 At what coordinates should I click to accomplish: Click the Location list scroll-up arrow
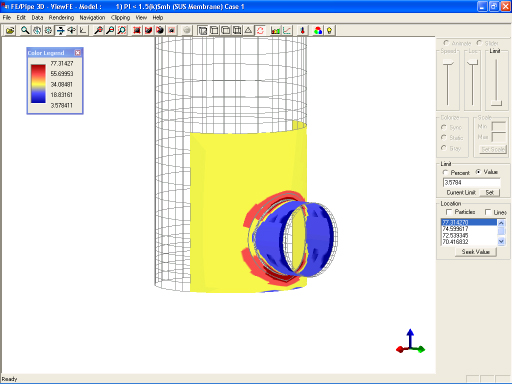click(501, 223)
